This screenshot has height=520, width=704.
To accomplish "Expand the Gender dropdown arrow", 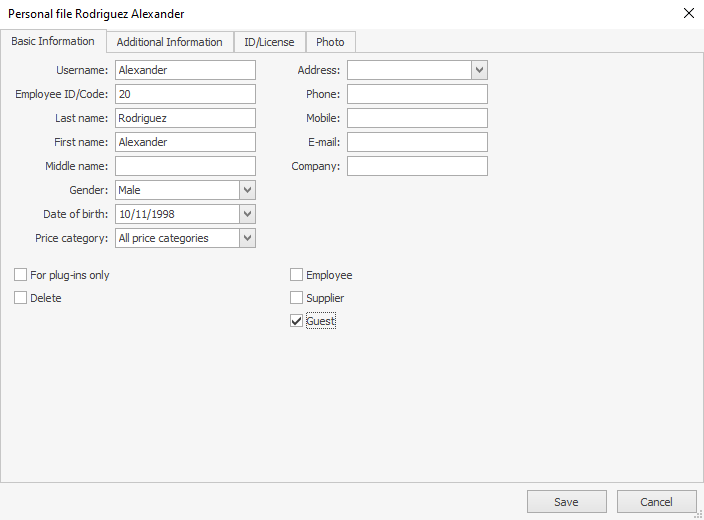I will coord(248,190).
